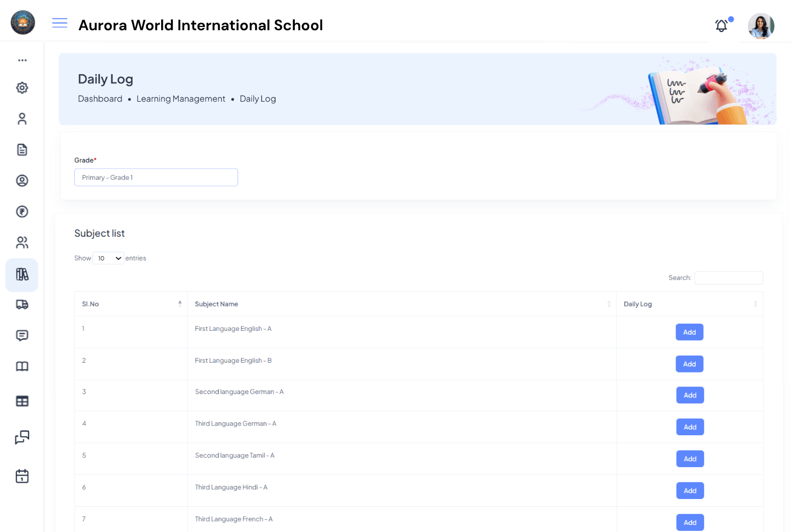The width and height of the screenshot is (792, 532).
Task: Sort the table by Subject Name column
Action: point(608,303)
